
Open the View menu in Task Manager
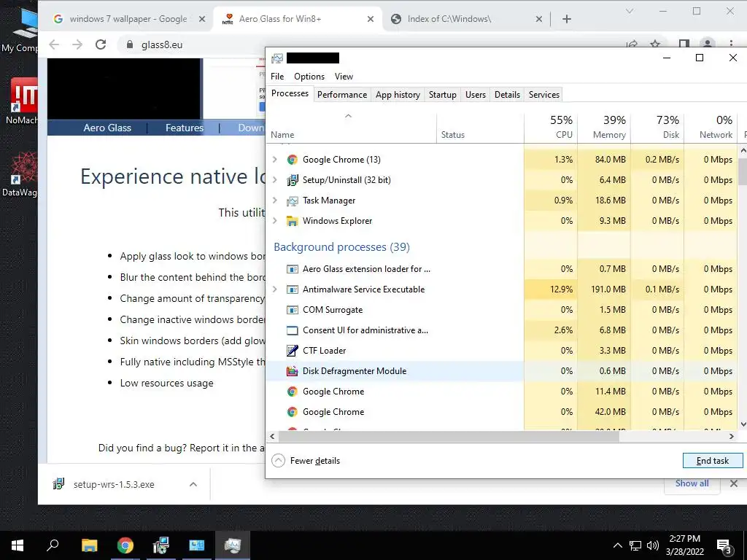coord(344,77)
